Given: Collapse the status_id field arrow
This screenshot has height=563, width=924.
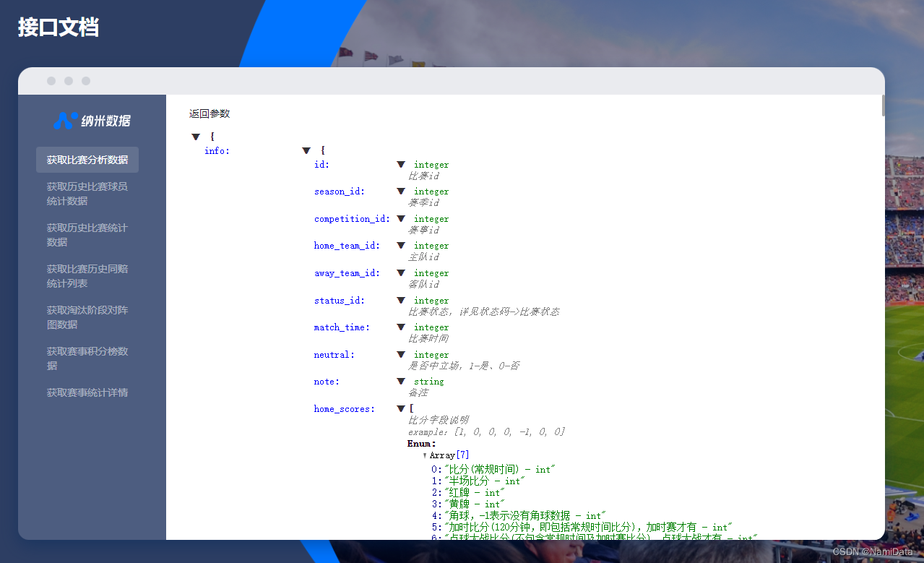Looking at the screenshot, I should click(401, 301).
